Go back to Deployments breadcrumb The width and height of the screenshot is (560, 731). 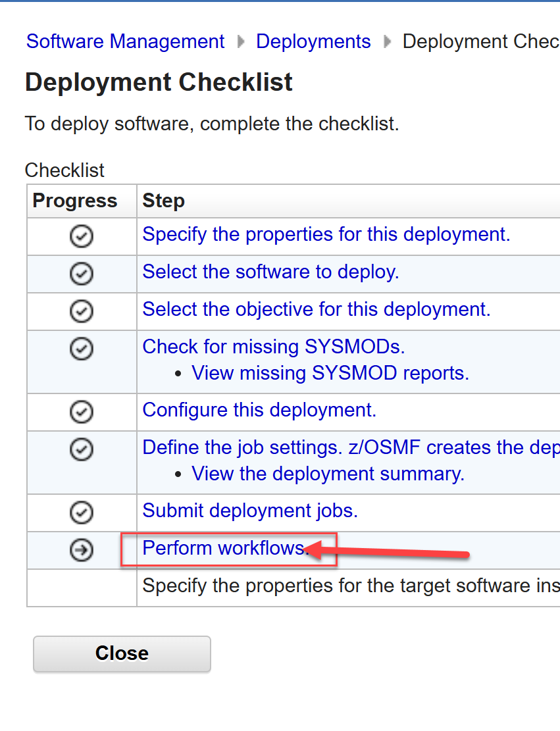point(313,41)
